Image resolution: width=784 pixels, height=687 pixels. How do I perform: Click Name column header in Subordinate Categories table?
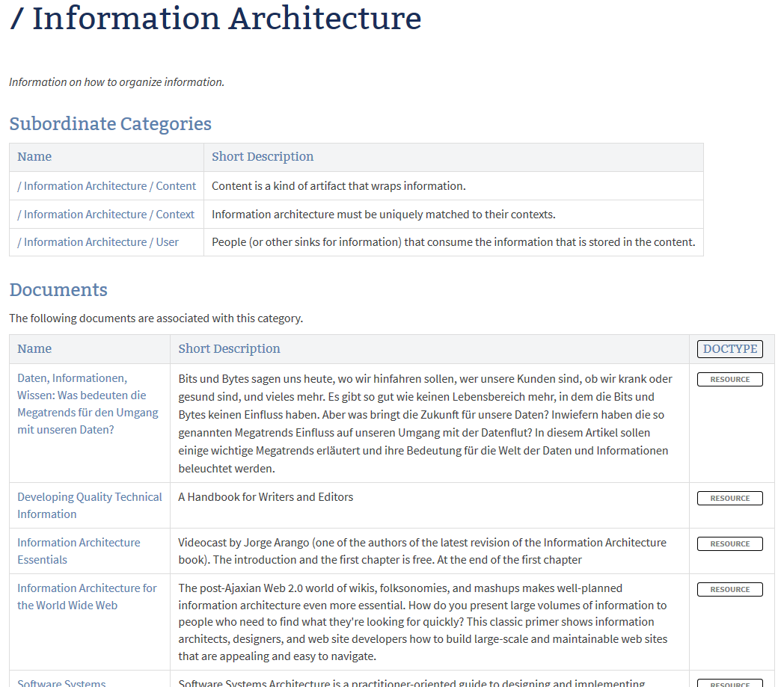click(34, 157)
